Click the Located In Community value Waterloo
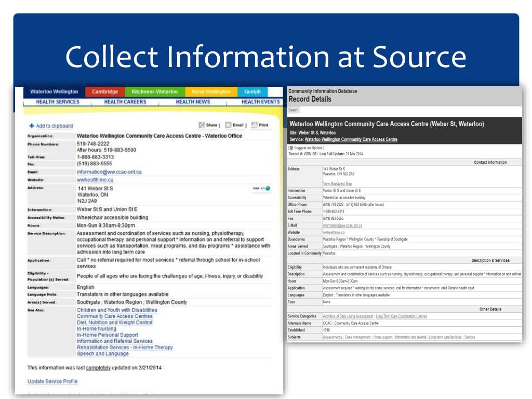The image size is (532, 399). (329, 254)
